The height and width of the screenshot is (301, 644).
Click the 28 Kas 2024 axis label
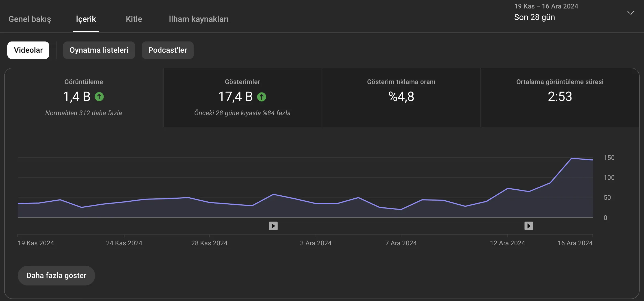(209, 243)
